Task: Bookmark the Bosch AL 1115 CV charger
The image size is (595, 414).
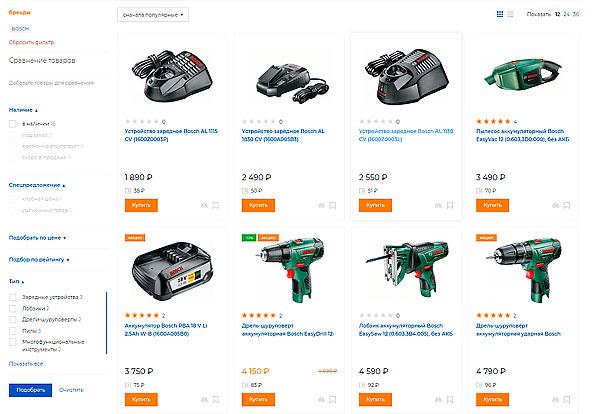Action: point(216,205)
